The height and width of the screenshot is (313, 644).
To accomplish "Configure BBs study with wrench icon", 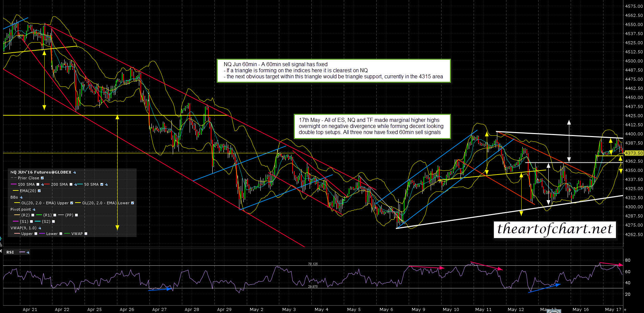I will point(21,197).
